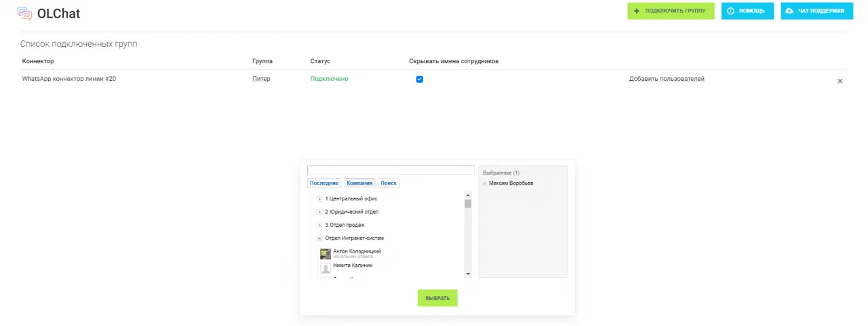Expand '1 Центральный офис' department
868x326 pixels.
click(x=319, y=199)
